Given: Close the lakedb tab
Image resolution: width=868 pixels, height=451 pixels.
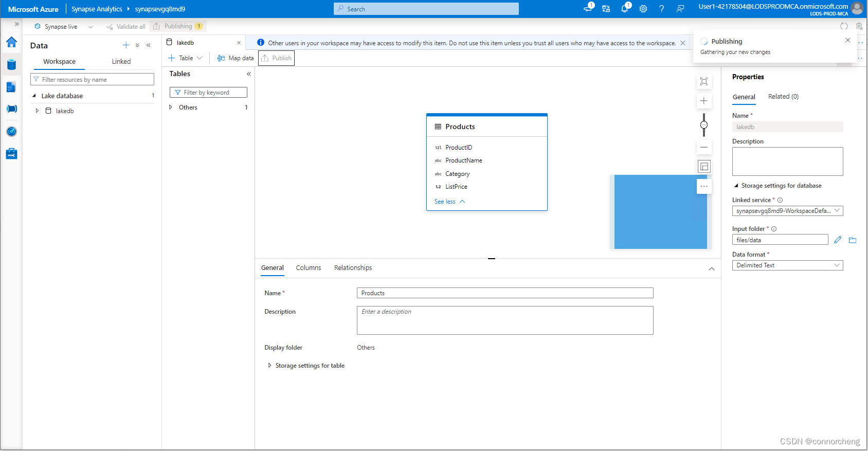Looking at the screenshot, I should [x=239, y=43].
